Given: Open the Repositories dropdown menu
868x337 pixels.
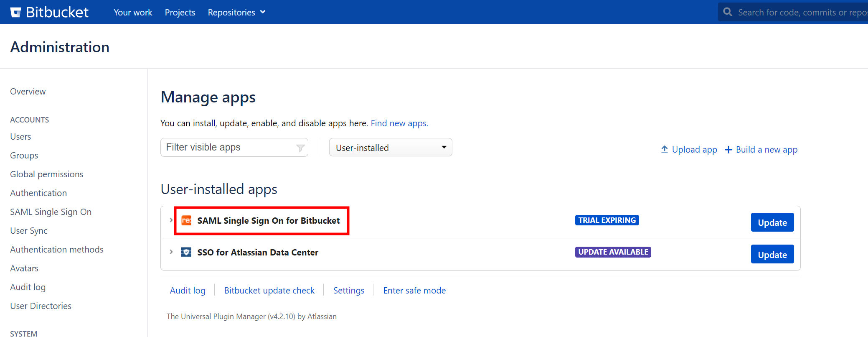Looking at the screenshot, I should [236, 13].
